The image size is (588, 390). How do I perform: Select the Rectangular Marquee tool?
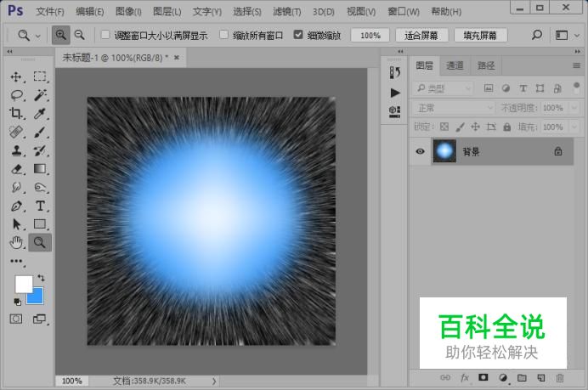(x=40, y=76)
